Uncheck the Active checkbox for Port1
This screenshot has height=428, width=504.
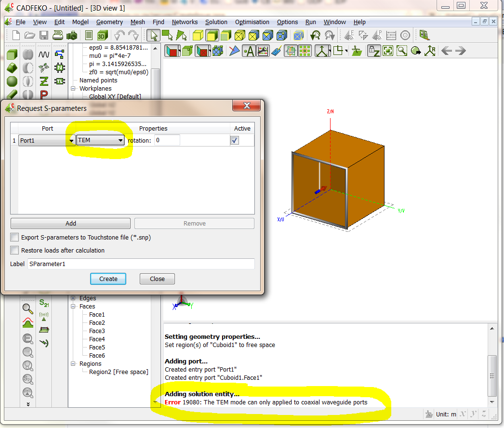235,140
